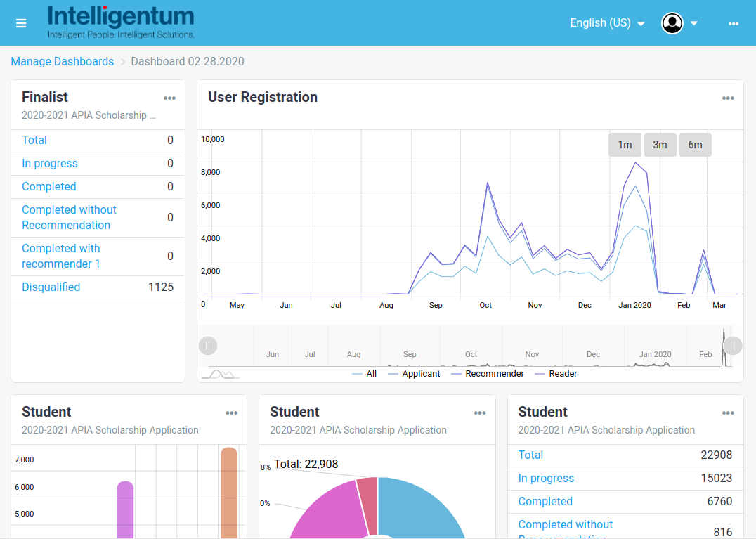
Task: Expand the user account dropdown arrow
Action: pos(694,23)
